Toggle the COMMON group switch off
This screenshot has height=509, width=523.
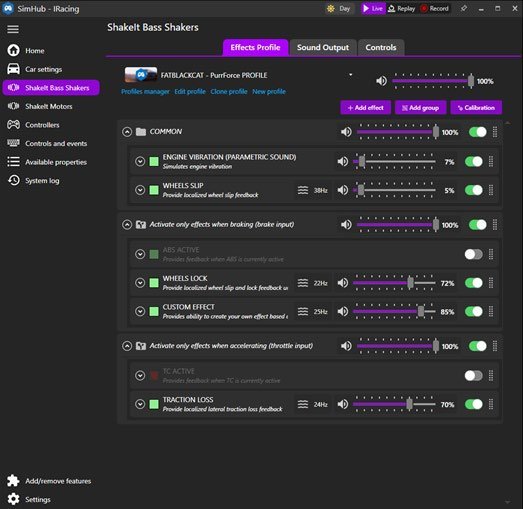click(x=478, y=132)
